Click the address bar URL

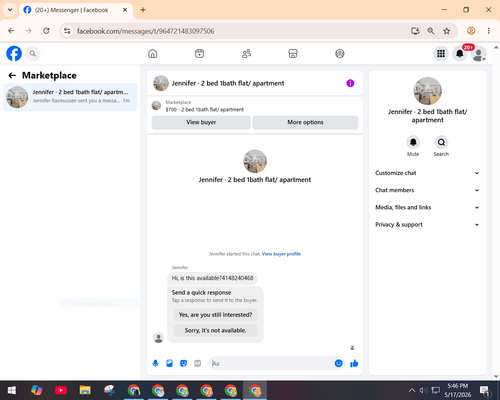tap(146, 31)
